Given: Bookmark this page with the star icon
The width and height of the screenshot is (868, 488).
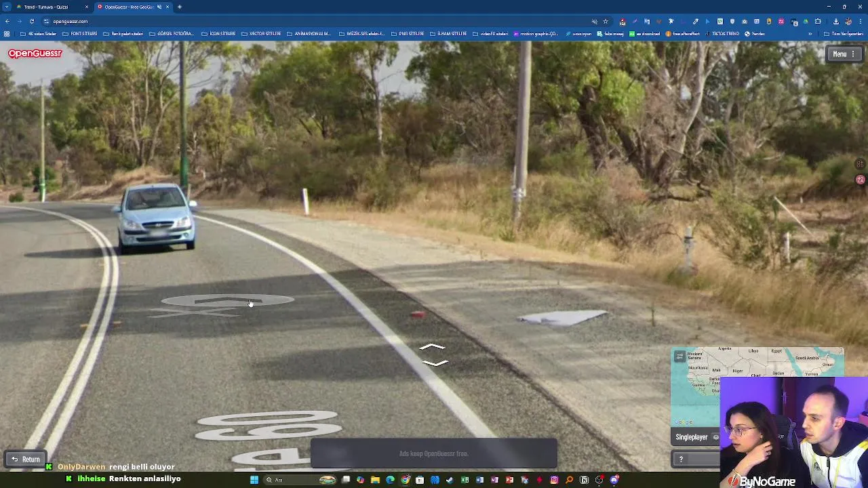Looking at the screenshot, I should (x=606, y=22).
